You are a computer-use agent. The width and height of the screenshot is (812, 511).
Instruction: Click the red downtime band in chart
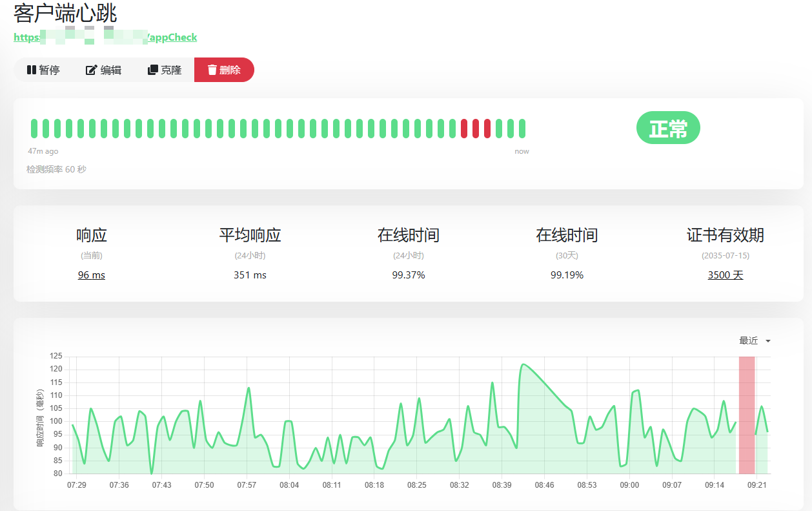[747, 415]
